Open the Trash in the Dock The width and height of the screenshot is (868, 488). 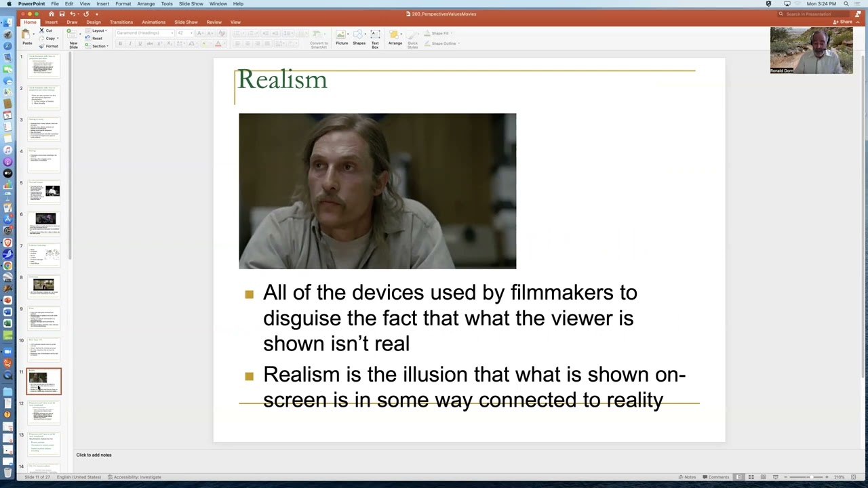point(7,473)
